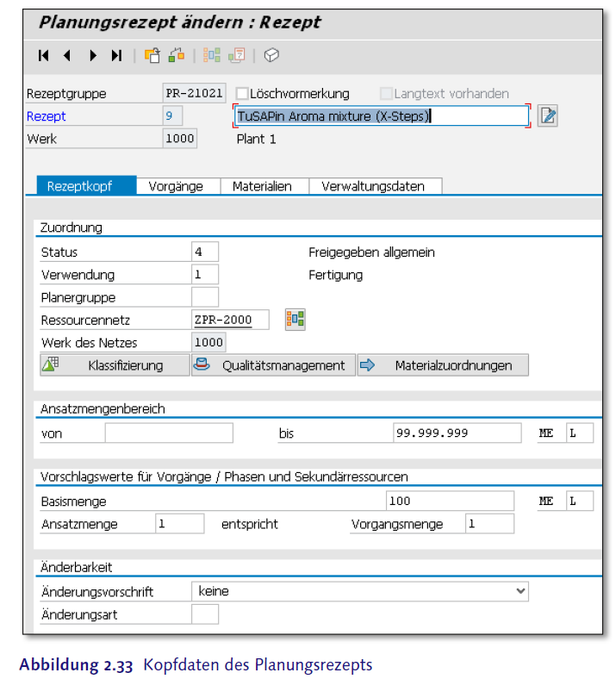
Task: Switch to the Vorgänge tab
Action: [x=176, y=186]
